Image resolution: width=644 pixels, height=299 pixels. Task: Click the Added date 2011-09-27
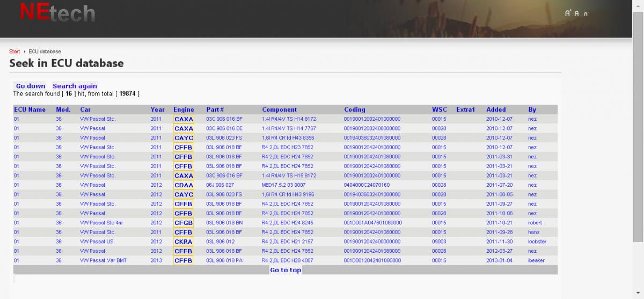(499, 204)
